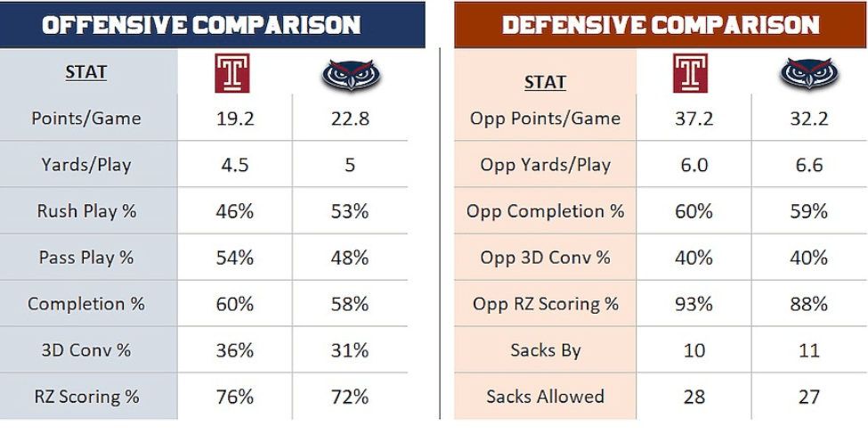Click the STAT heading in the defensive table
This screenshot has width=868, height=434.
[545, 83]
